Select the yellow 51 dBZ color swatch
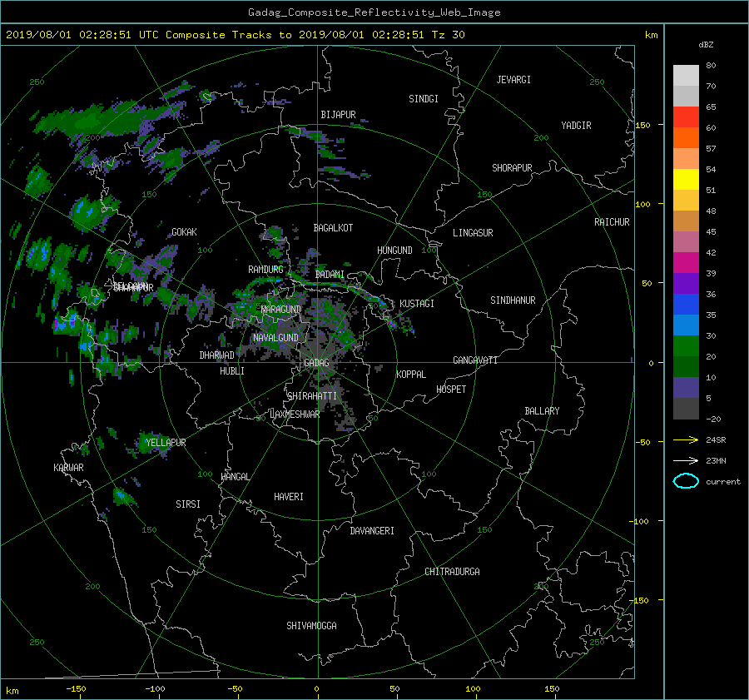Screen dimensions: 749x700 tap(686, 179)
